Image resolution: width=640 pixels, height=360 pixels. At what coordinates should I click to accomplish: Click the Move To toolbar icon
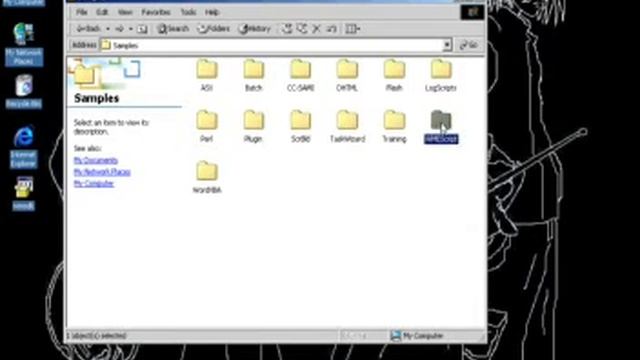tap(287, 29)
